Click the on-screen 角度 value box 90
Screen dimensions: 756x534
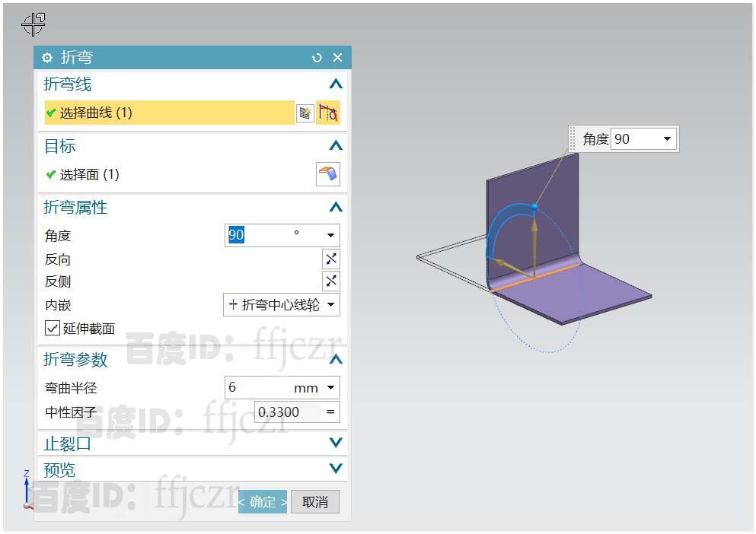(643, 138)
